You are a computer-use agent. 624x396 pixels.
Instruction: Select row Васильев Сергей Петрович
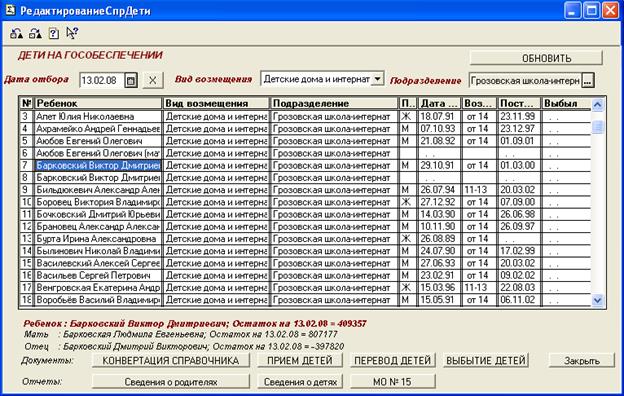(305, 275)
